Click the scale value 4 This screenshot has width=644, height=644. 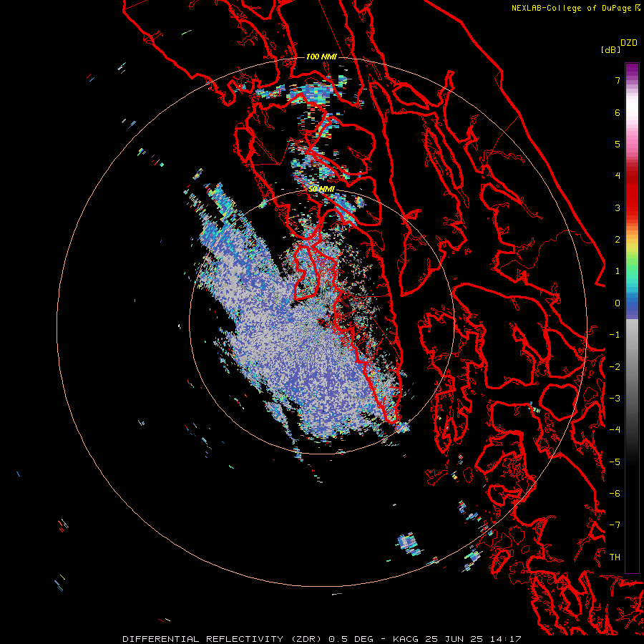618,176
